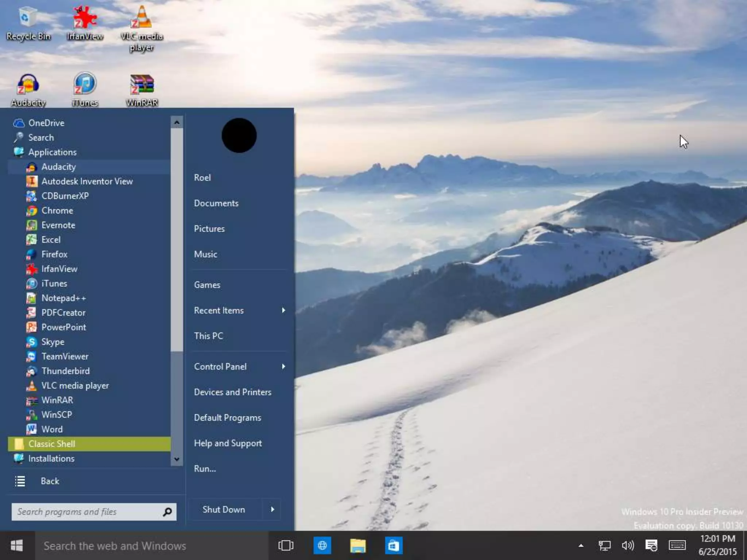Open the volume control in the tray
The image size is (747, 560).
point(628,546)
